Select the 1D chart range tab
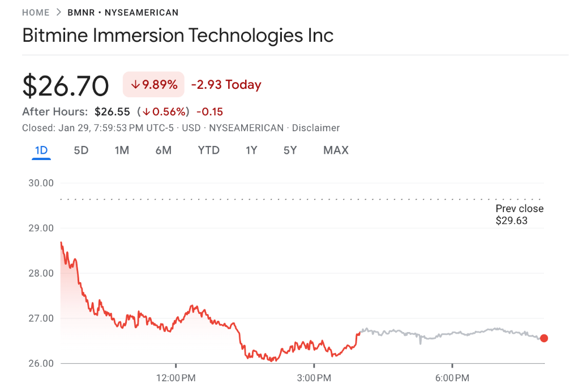The height and width of the screenshot is (392, 574). pos(41,150)
